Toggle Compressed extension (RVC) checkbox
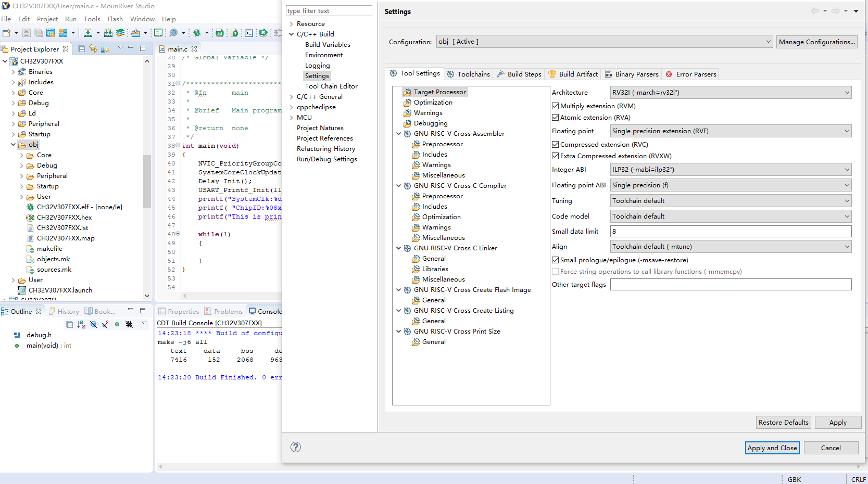Screen dimensions: 868x484 pos(556,145)
